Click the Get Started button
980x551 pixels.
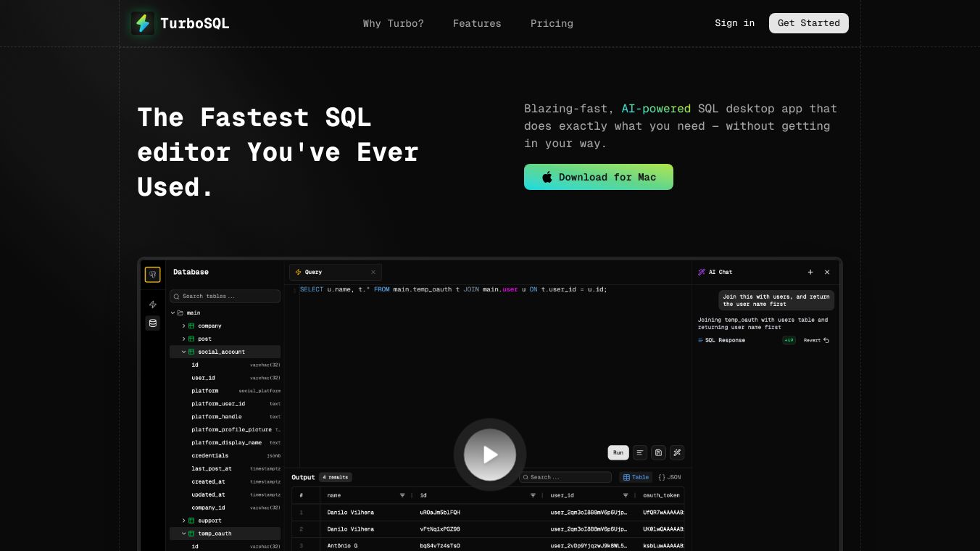(808, 23)
